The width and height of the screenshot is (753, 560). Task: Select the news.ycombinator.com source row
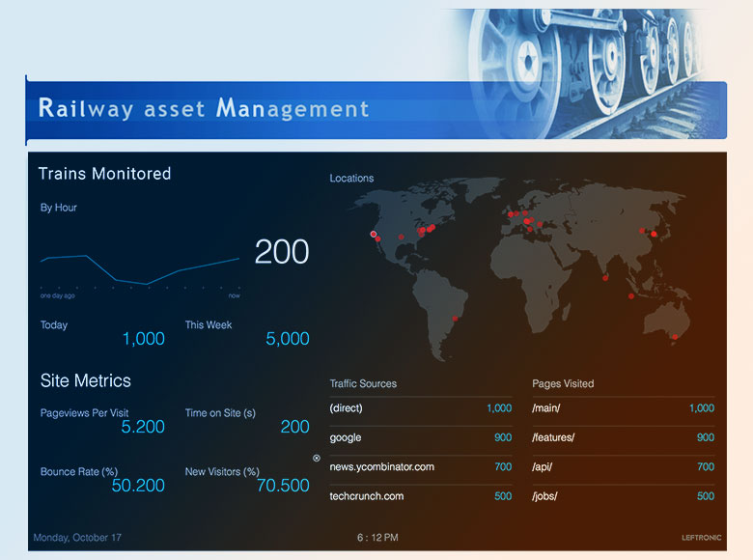coord(421,466)
